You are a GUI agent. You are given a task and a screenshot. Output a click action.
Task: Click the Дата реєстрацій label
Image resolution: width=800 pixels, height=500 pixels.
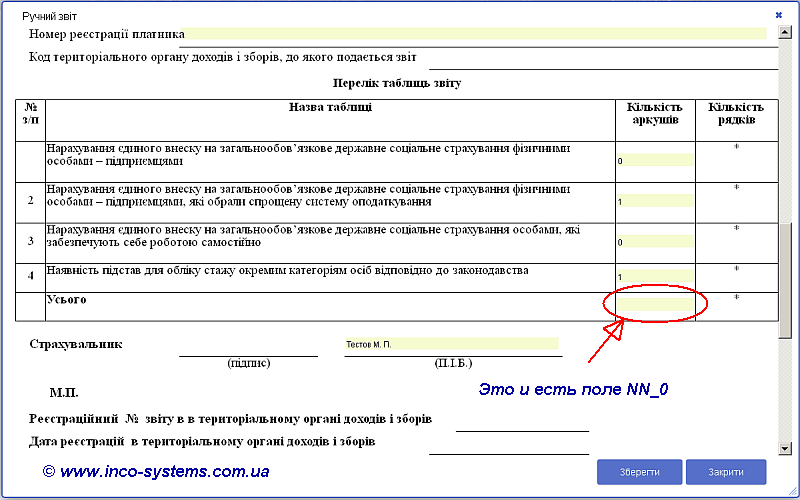point(202,441)
